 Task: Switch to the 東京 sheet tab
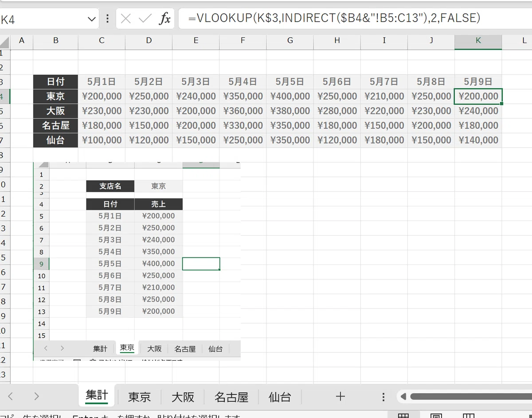pos(140,397)
